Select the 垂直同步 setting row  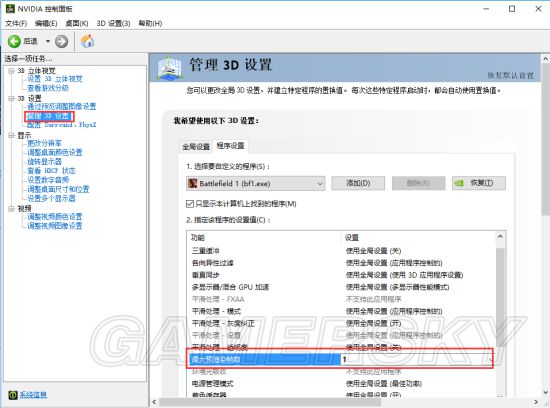[x=342, y=275]
